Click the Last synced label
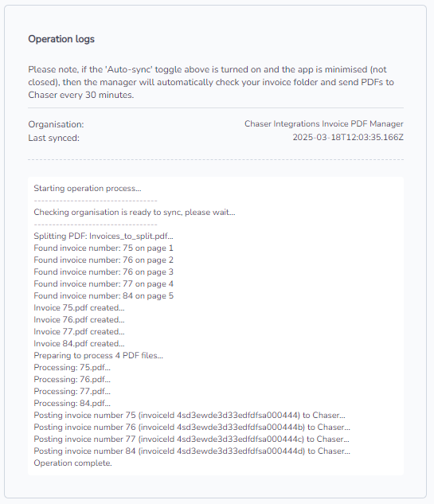 tap(53, 138)
